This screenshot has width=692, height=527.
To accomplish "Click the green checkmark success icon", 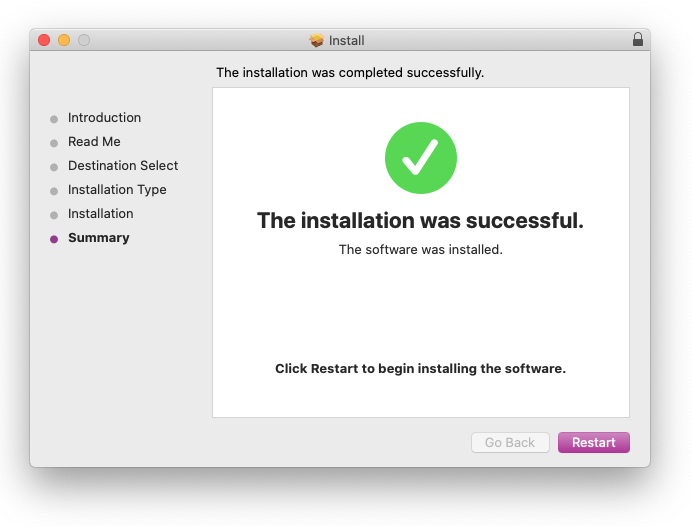I will pyautogui.click(x=420, y=158).
